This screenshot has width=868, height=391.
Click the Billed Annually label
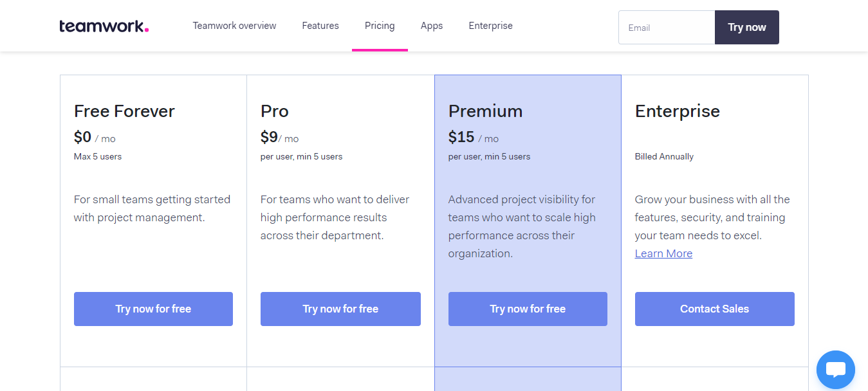point(664,156)
